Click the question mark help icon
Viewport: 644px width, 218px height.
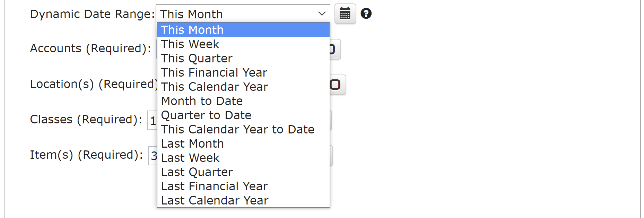366,14
